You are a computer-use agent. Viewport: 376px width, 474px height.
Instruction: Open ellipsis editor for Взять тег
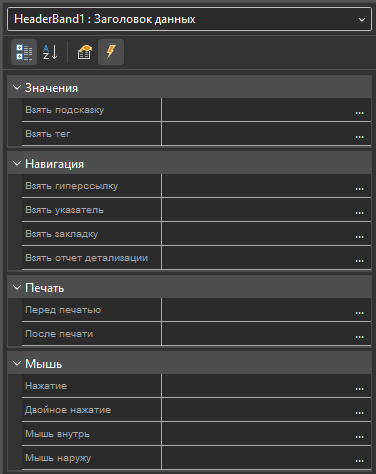[359, 137]
